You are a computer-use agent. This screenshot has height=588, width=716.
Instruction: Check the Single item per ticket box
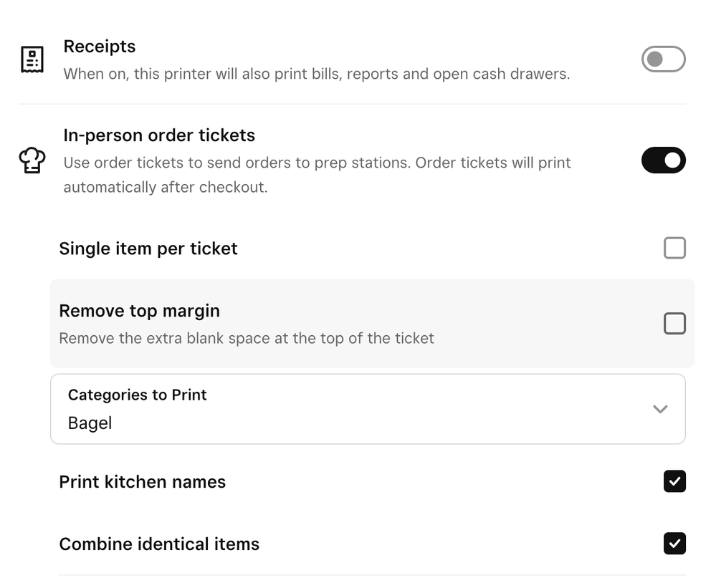pyautogui.click(x=674, y=249)
